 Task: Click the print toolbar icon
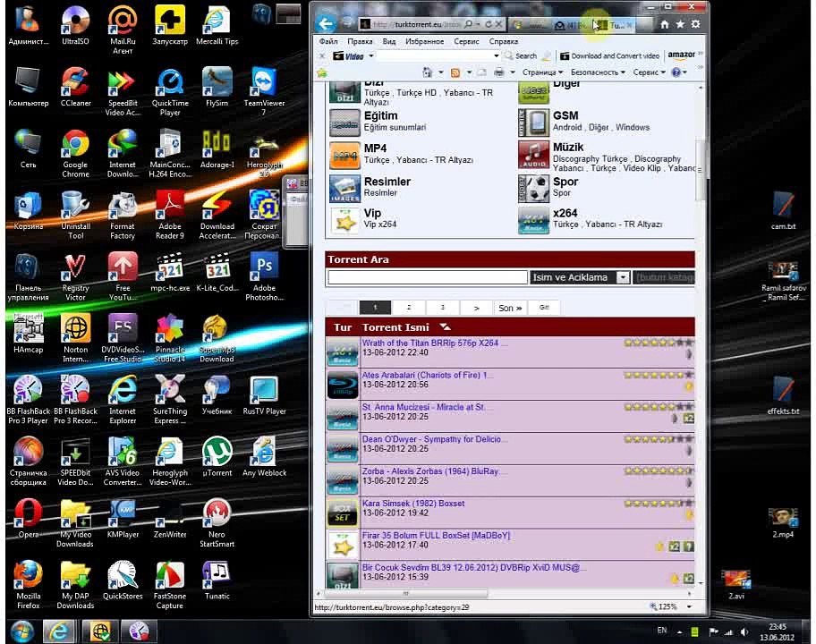pos(498,72)
